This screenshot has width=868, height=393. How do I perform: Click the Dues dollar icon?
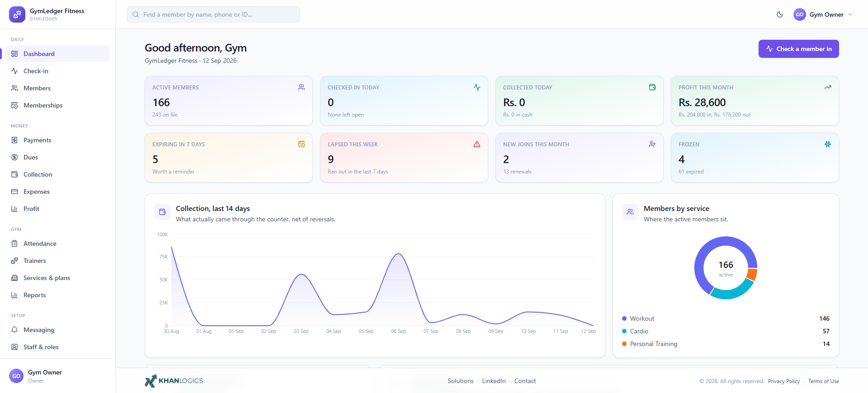coord(14,157)
